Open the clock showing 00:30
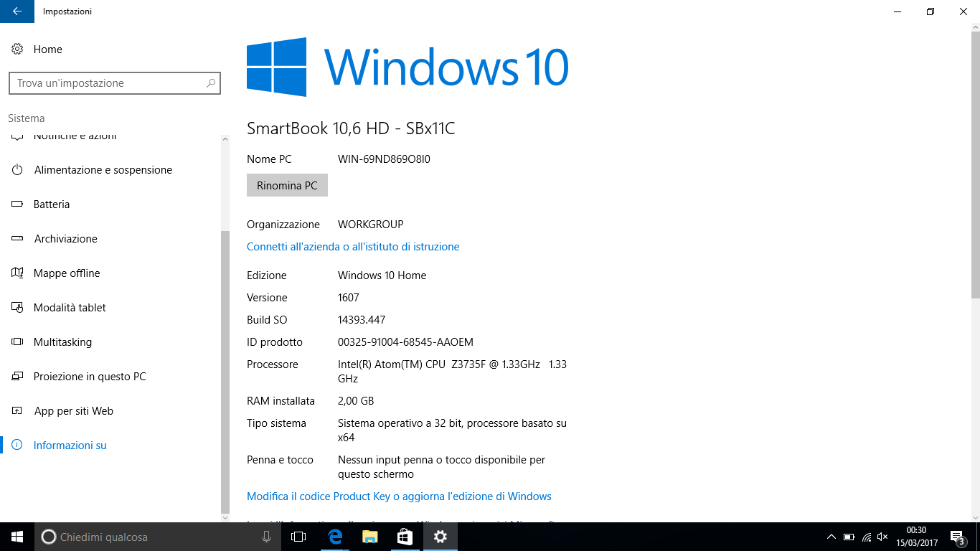980x551 pixels. (x=917, y=537)
